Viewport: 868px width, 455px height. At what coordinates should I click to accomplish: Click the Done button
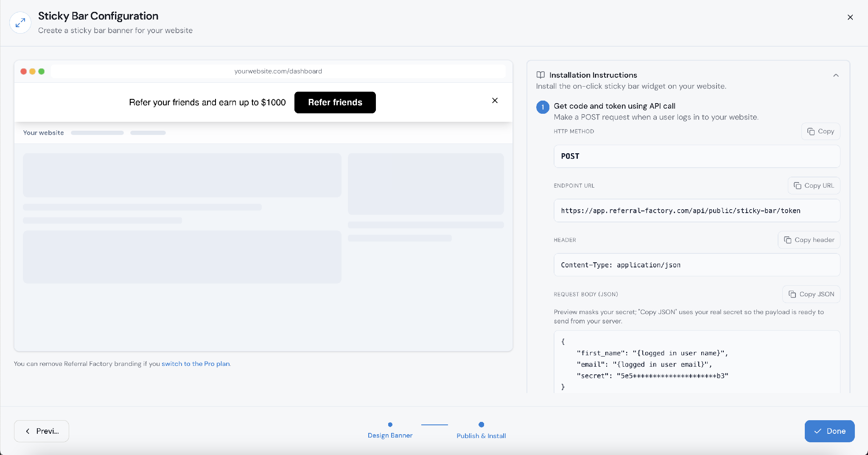(829, 431)
